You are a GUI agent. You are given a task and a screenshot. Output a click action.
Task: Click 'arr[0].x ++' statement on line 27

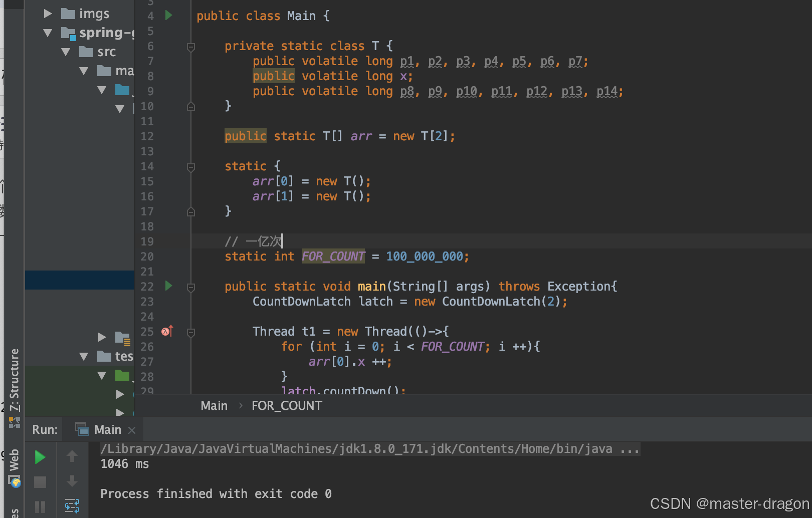350,362
